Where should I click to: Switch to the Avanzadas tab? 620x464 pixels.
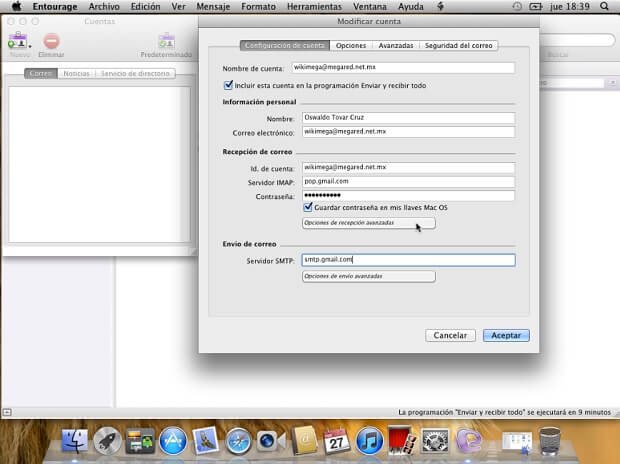[395, 46]
